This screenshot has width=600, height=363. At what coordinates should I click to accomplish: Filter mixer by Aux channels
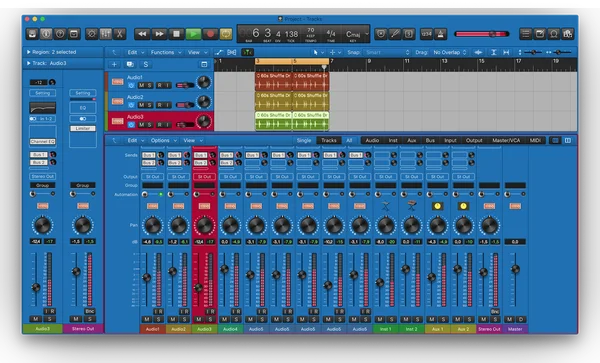point(411,141)
